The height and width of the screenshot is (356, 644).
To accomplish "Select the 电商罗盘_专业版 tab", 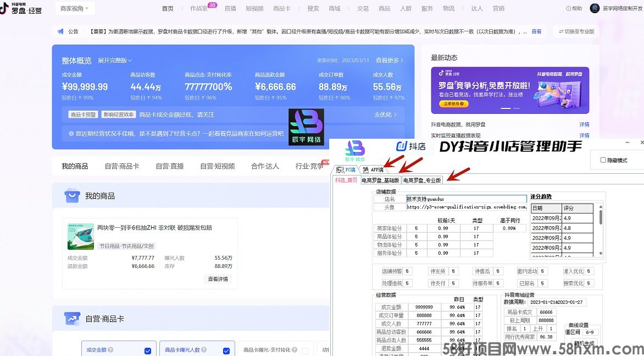I will [422, 180].
